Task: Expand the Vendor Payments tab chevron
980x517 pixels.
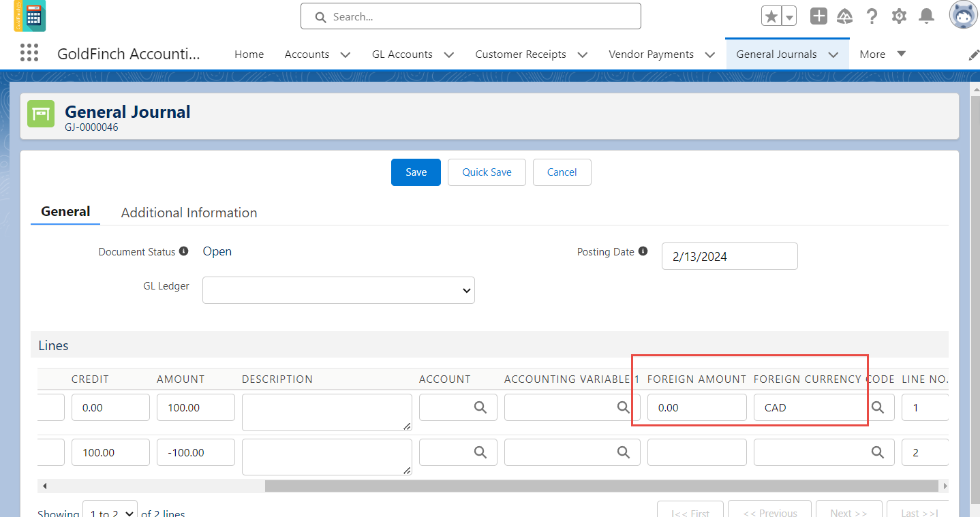Action: 709,54
